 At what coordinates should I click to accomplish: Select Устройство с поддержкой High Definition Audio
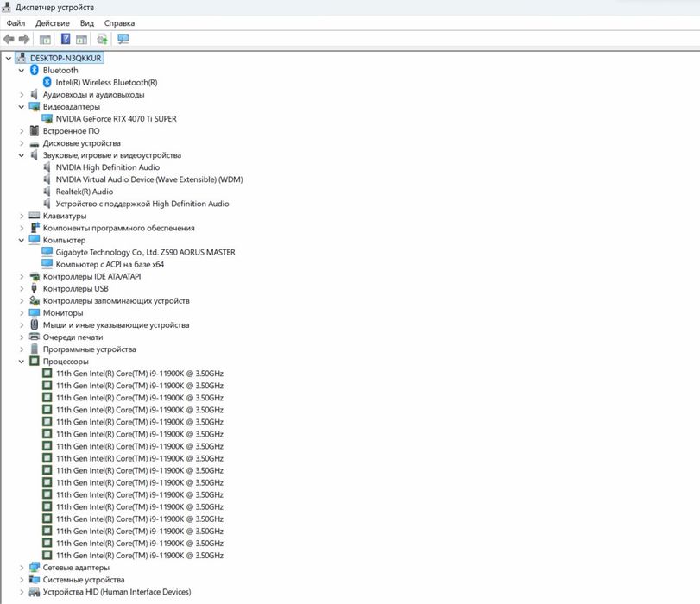[142, 204]
